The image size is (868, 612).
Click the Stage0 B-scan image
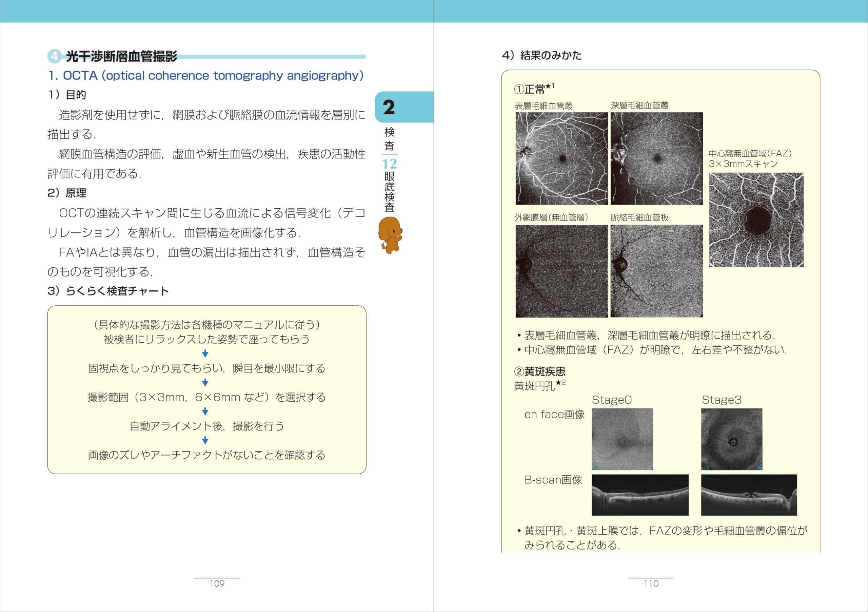point(640,495)
